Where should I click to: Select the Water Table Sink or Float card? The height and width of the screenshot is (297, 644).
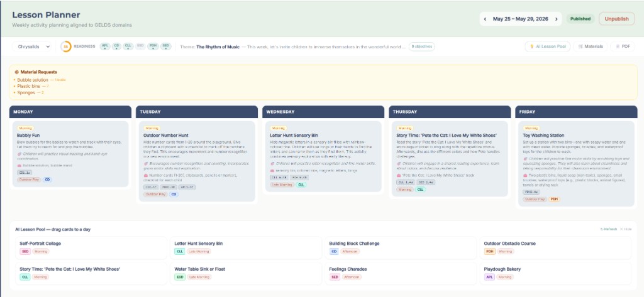tap(246, 273)
